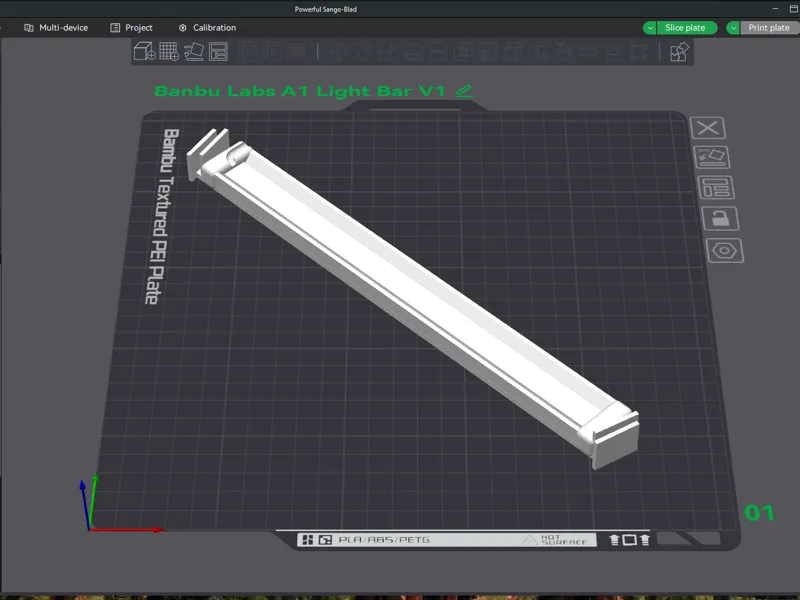Auto orient objects on this plate
Image resolution: width=800 pixels, height=600 pixels.
click(712, 157)
